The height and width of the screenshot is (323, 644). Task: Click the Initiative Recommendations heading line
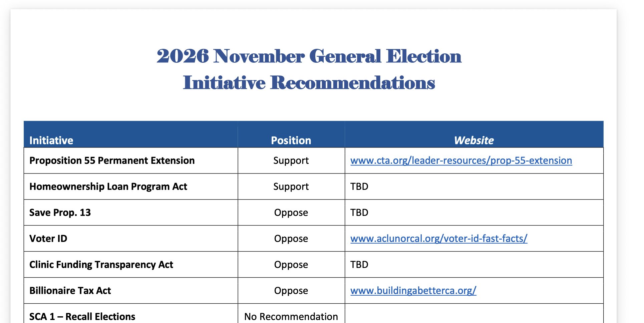(309, 82)
